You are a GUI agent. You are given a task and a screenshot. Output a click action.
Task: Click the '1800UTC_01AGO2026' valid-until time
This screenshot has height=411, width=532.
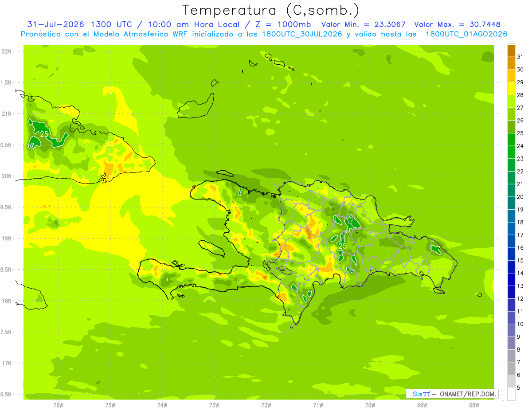[x=466, y=34]
